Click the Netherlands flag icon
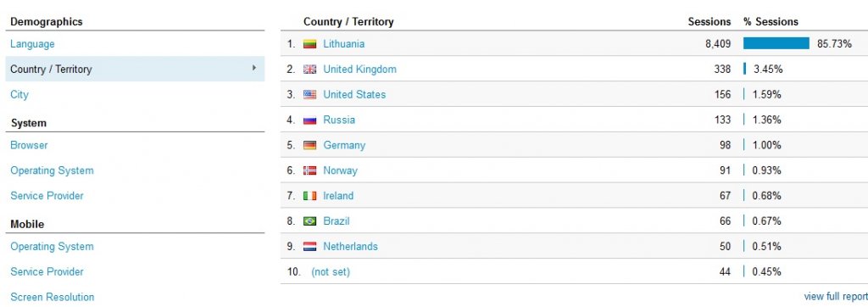This screenshot has width=868, height=307. 309,246
